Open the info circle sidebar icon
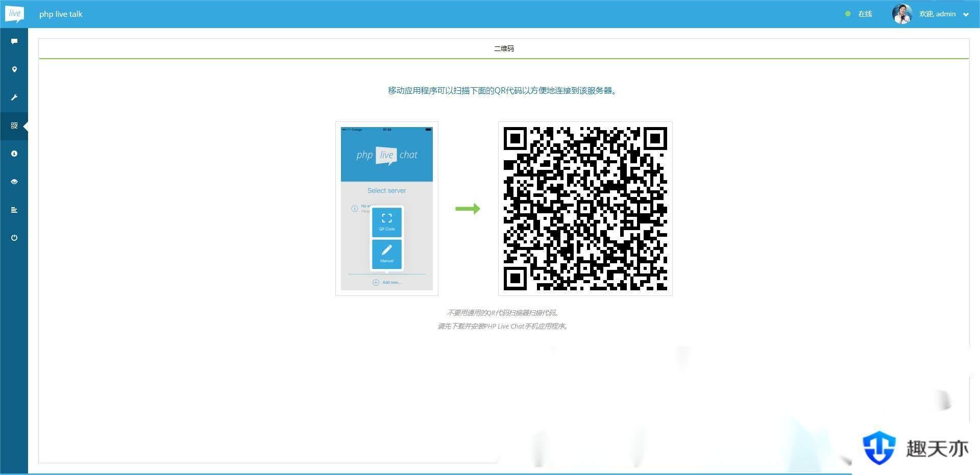This screenshot has height=475, width=980. click(14, 154)
